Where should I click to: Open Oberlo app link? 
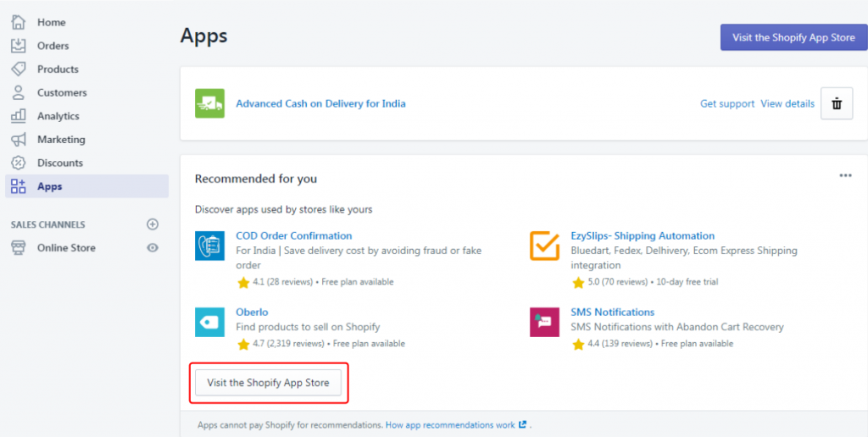point(252,312)
